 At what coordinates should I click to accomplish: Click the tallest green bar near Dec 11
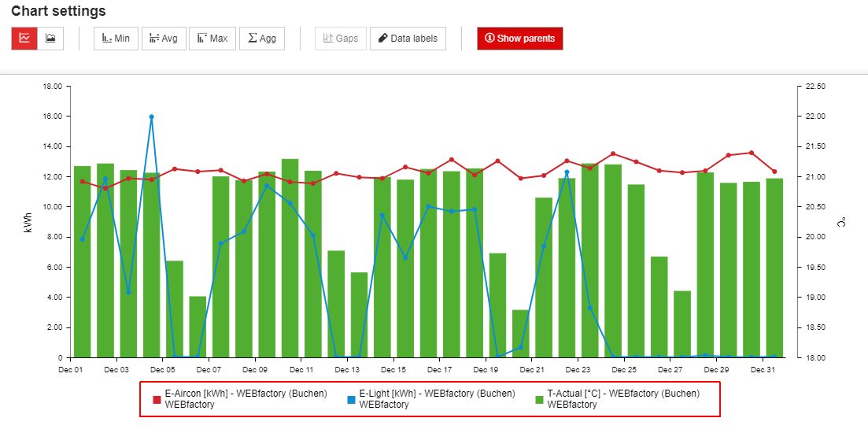(290, 260)
